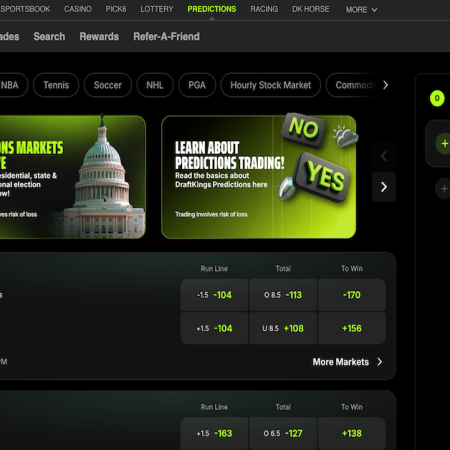The height and width of the screenshot is (450, 450).
Task: Open the RACING section
Action: 264,9
